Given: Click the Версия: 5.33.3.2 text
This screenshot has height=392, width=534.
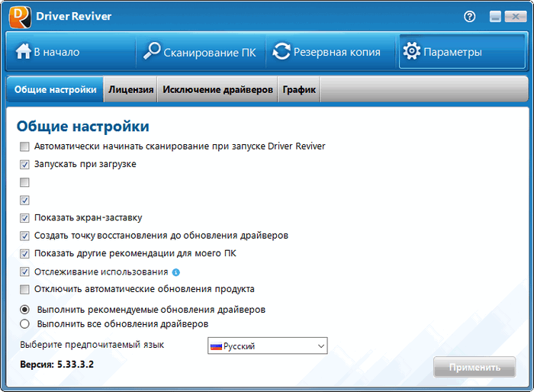Looking at the screenshot, I should tap(56, 365).
